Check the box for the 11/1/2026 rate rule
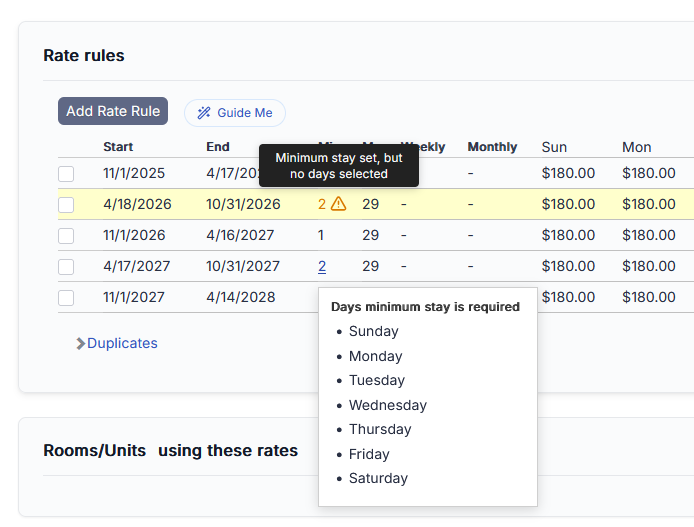The height and width of the screenshot is (527, 694). pos(66,236)
